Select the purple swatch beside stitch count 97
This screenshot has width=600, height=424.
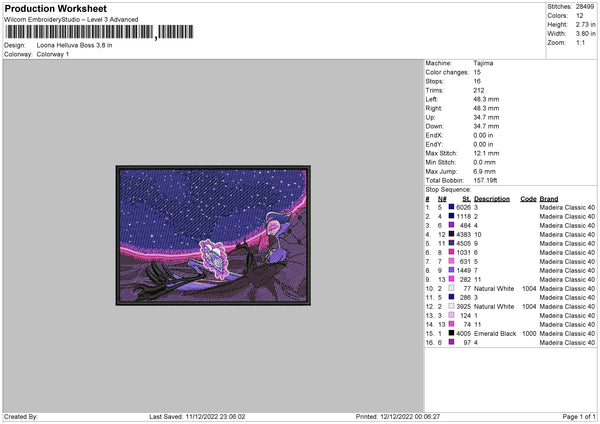coord(451,342)
